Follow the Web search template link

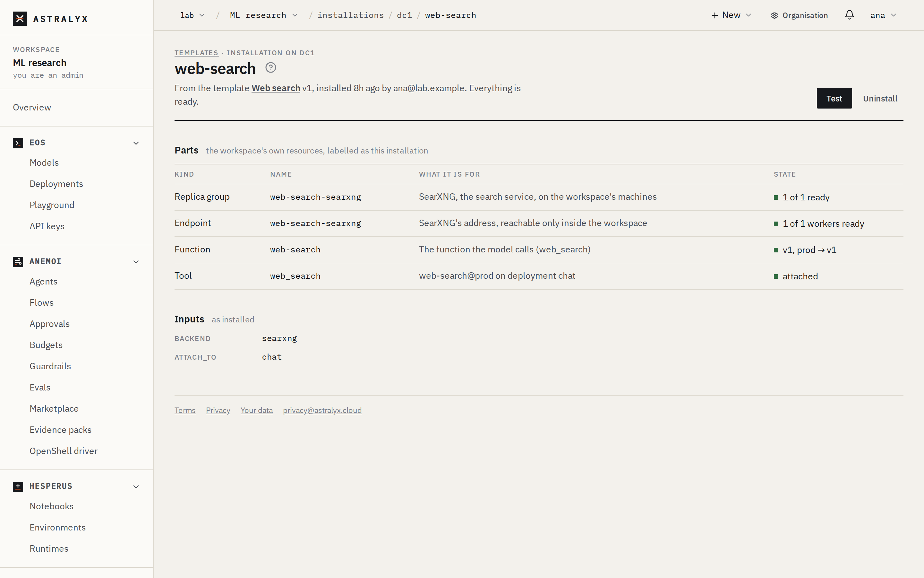pyautogui.click(x=276, y=88)
